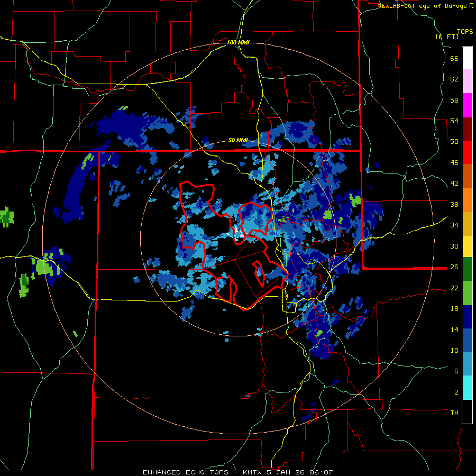The height and width of the screenshot is (476, 476).
Task: Click the '2' legend value
Action: click(456, 392)
